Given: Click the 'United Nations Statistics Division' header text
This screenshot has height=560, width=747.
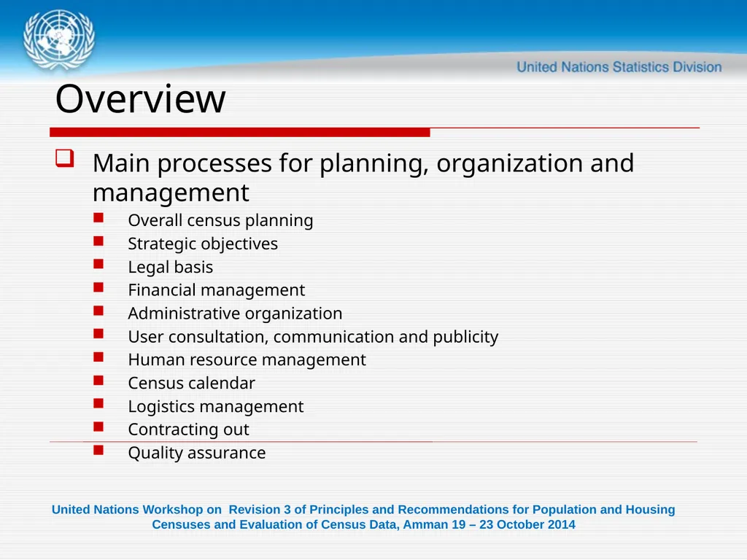Looking at the screenshot, I should [x=619, y=67].
